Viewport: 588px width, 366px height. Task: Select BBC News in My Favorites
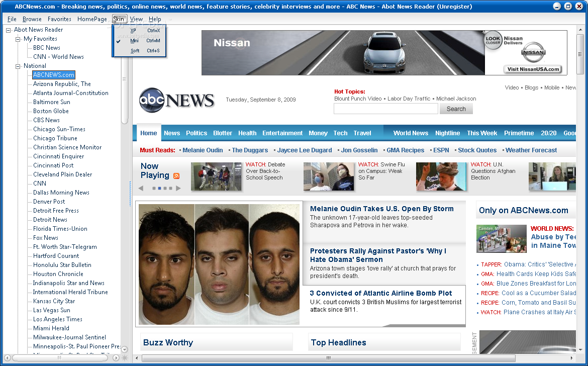pos(47,48)
